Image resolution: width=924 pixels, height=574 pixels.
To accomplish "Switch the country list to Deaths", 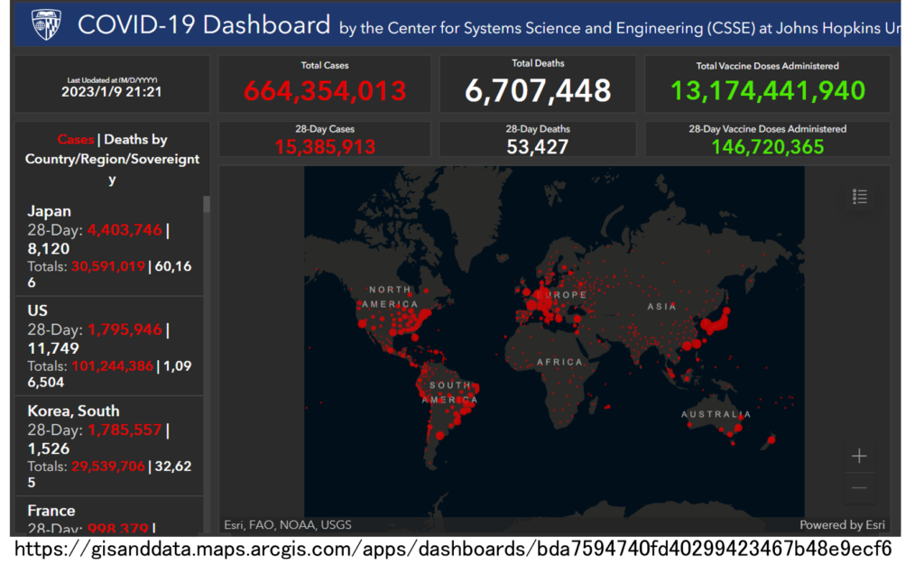I will [127, 140].
